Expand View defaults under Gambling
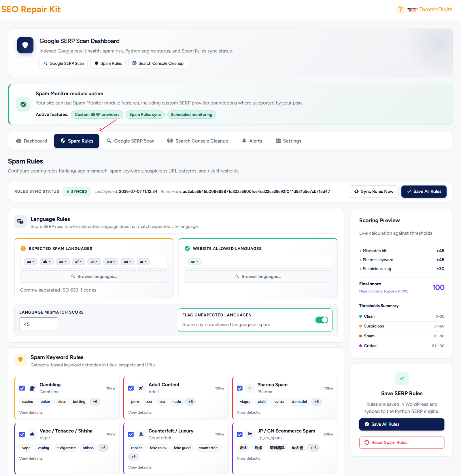This screenshot has width=461, height=476. pos(31,412)
